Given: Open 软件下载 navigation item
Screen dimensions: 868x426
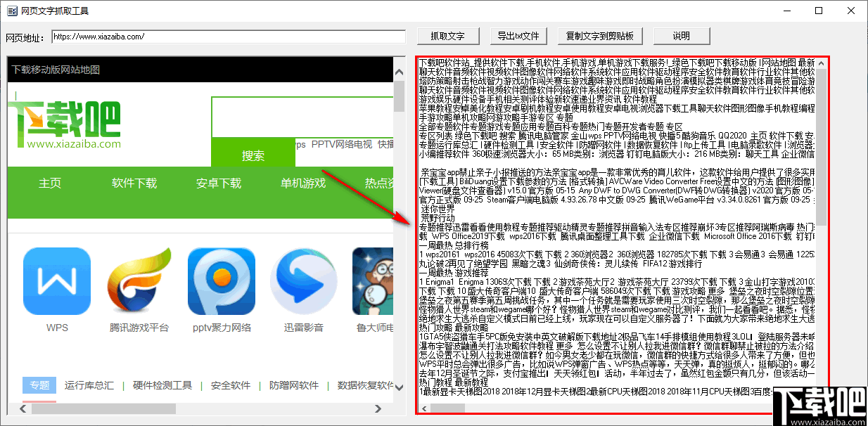Looking at the screenshot, I should (134, 183).
